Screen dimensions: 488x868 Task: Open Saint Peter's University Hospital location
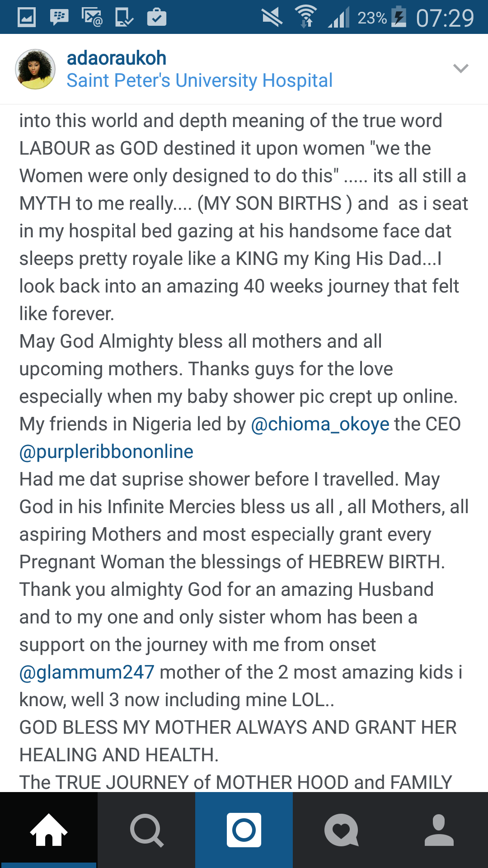(199, 81)
